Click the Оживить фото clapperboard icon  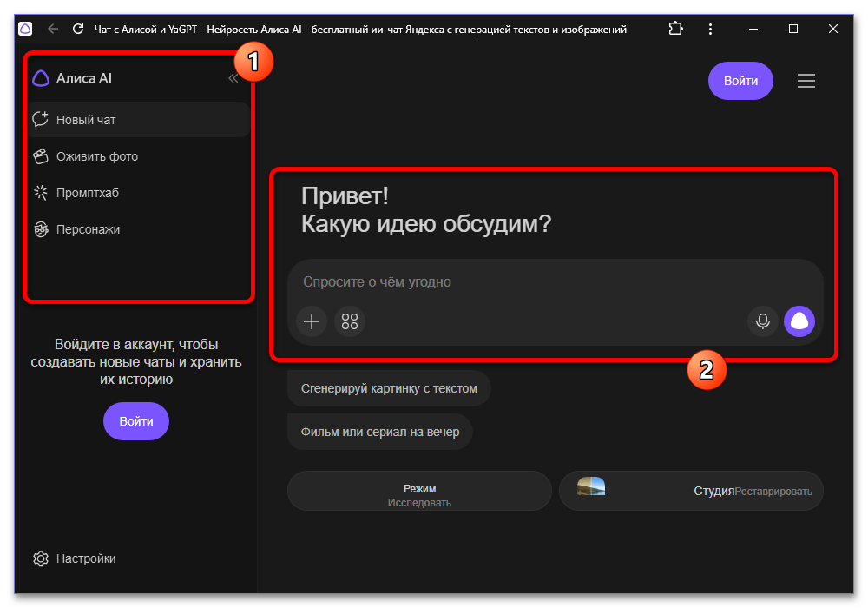(41, 156)
